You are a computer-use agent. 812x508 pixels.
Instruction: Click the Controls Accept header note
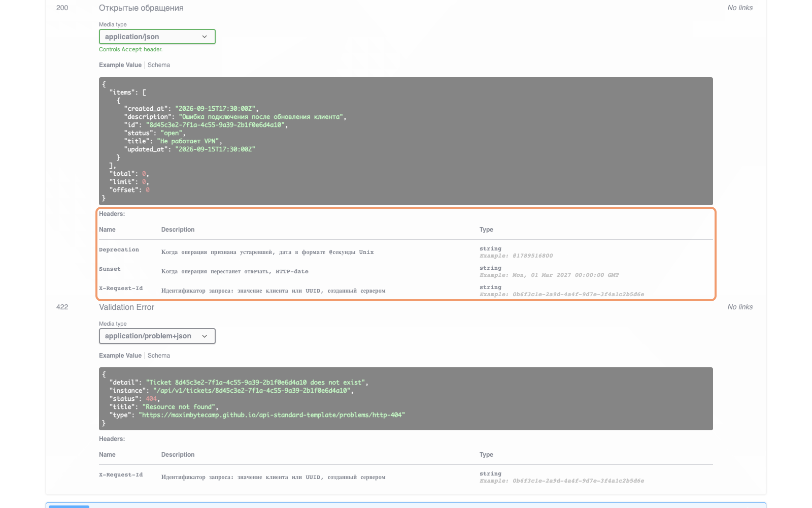pos(130,49)
